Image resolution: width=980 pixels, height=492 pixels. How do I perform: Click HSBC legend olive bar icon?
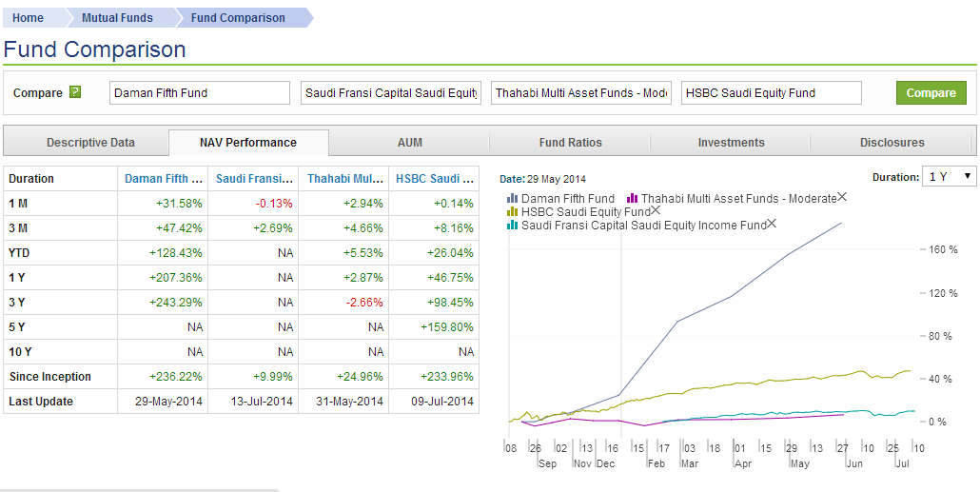(x=513, y=212)
